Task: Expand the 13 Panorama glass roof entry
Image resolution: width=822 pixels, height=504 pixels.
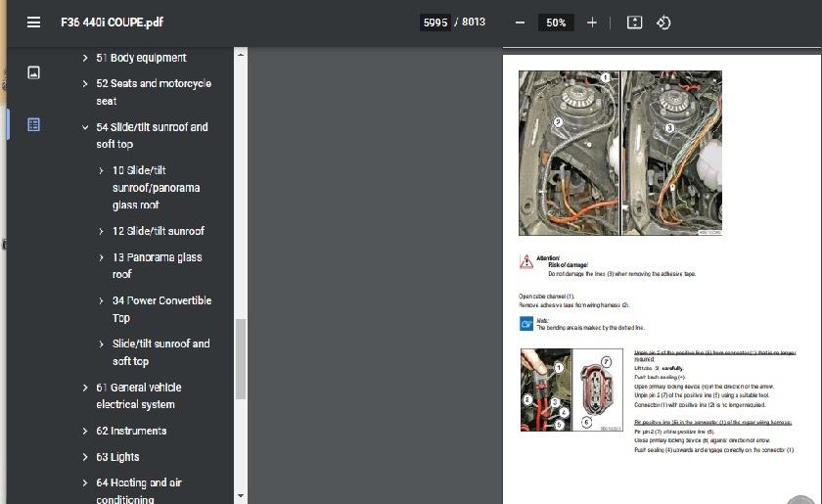Action: 101,257
